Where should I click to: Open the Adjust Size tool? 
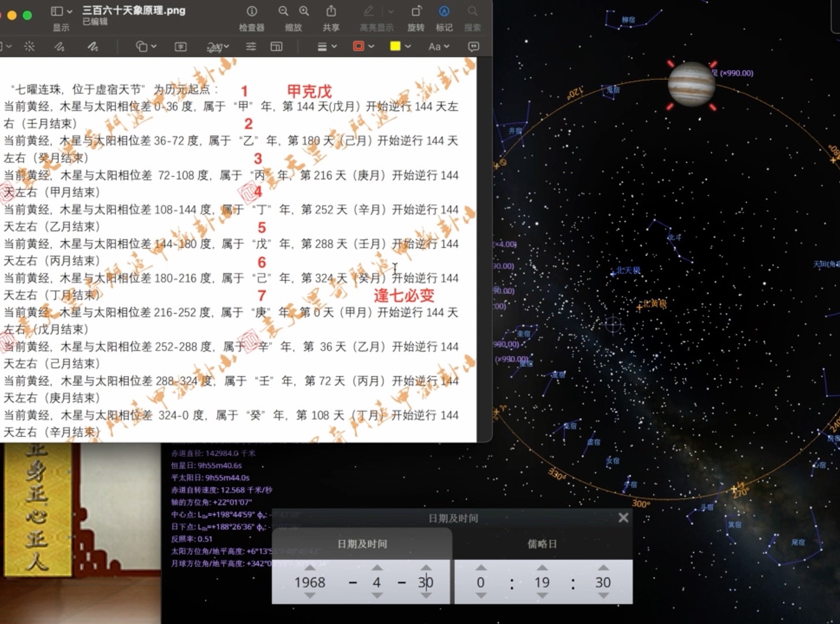[277, 46]
